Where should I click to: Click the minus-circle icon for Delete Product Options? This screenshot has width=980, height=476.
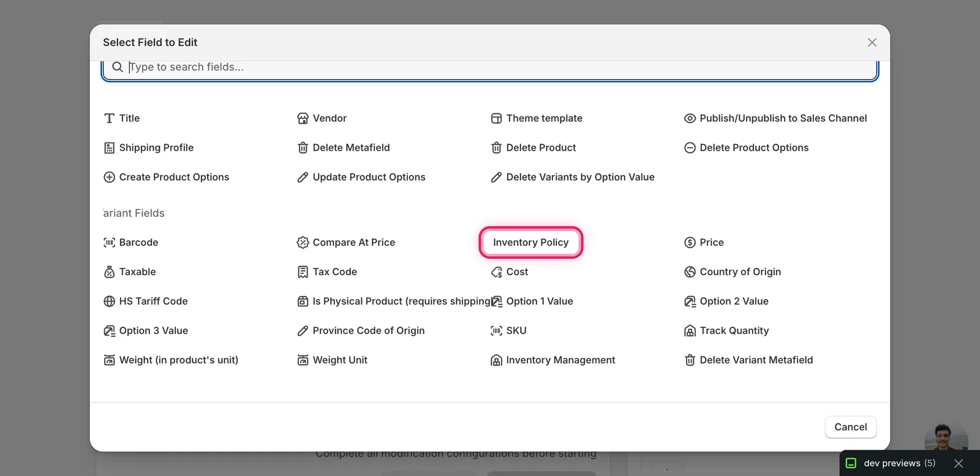pyautogui.click(x=690, y=148)
